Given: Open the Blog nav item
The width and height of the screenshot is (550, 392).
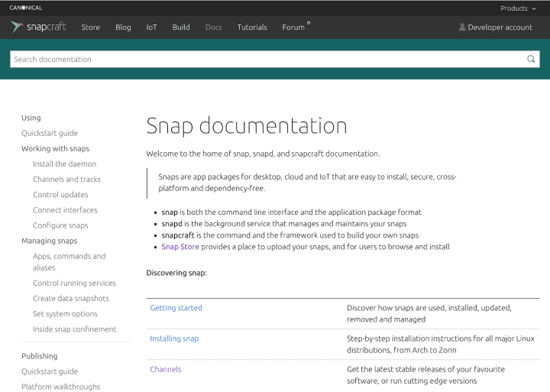Looking at the screenshot, I should [x=123, y=27].
